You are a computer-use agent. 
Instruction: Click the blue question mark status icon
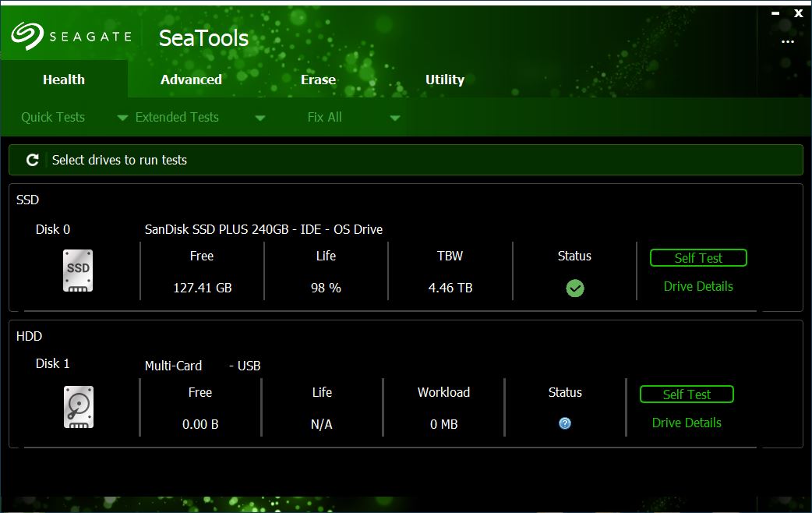[565, 423]
